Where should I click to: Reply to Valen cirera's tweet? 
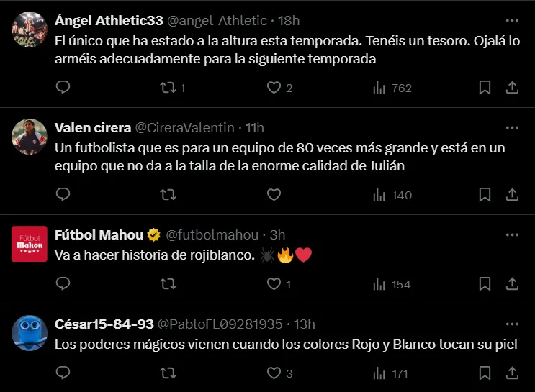point(63,195)
